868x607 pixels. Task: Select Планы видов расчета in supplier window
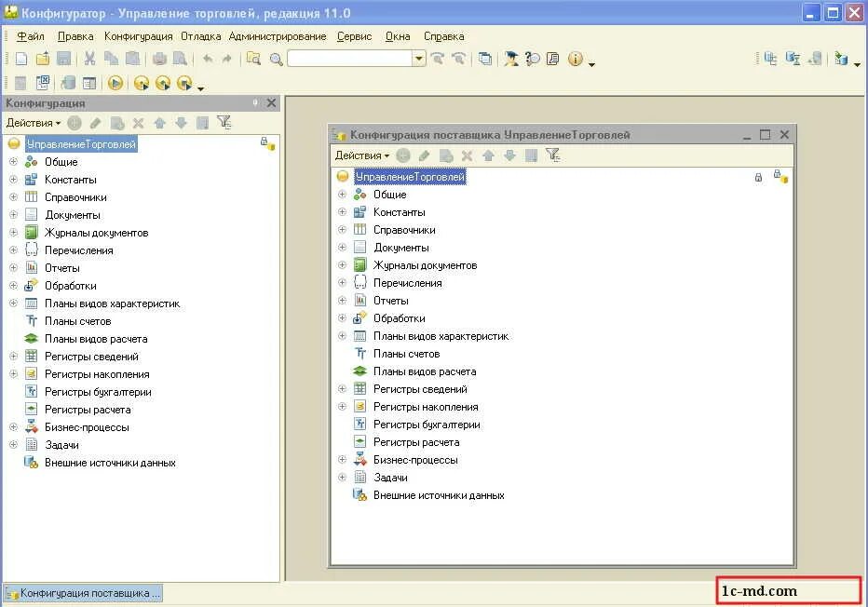tap(425, 371)
